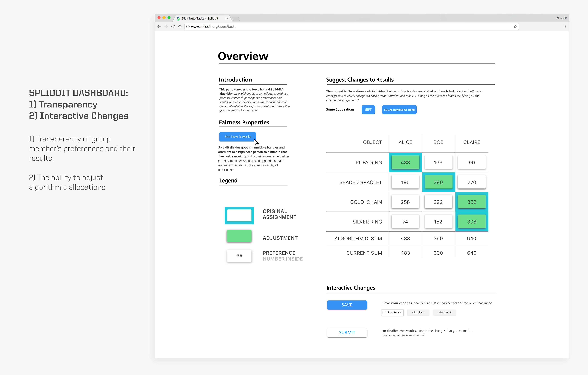Click the SILVER RING row label

click(x=367, y=222)
